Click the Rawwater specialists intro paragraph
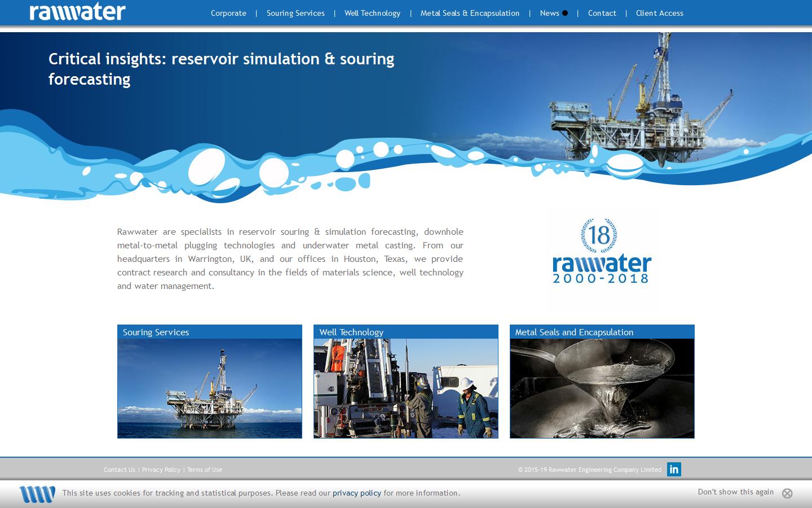 click(x=290, y=259)
